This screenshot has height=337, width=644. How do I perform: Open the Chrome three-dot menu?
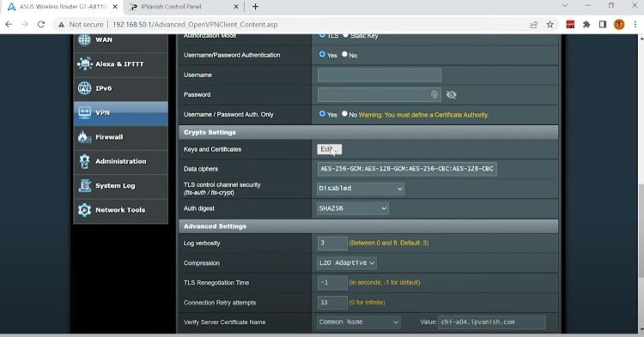[635, 25]
